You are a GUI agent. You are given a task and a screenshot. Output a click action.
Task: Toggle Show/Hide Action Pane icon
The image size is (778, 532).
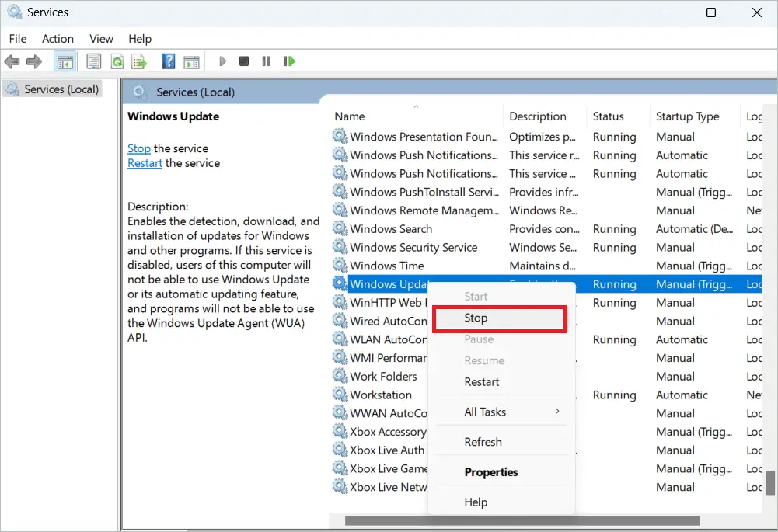pos(191,61)
